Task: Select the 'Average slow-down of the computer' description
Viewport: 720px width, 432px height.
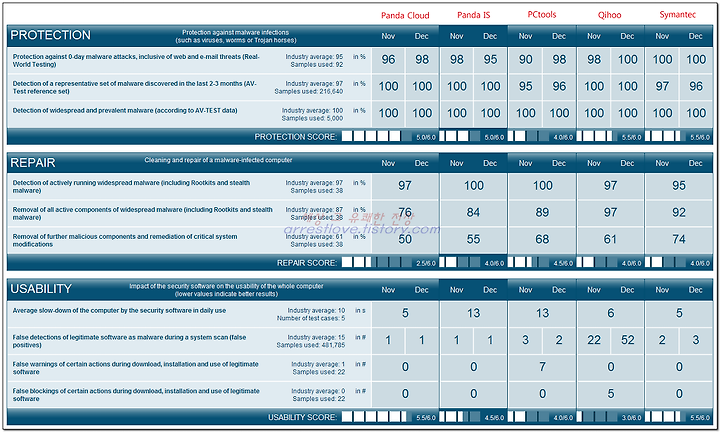Action: coord(119,310)
